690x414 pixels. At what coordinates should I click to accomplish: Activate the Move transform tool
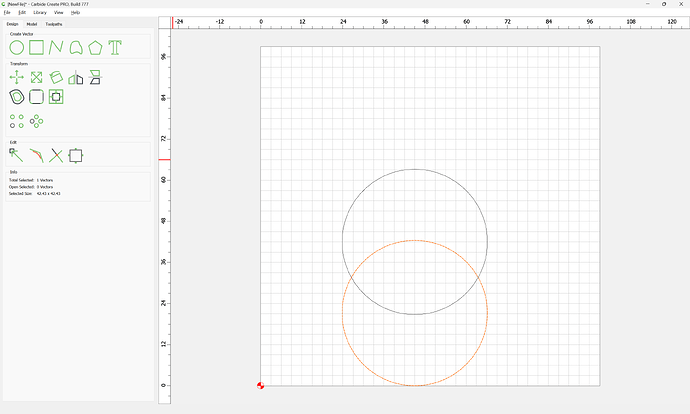[x=17, y=77]
